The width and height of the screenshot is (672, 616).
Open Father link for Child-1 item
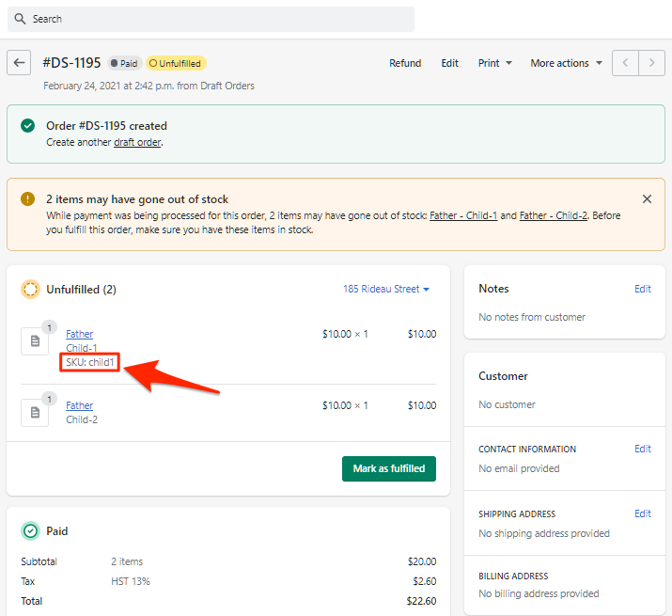coord(79,334)
